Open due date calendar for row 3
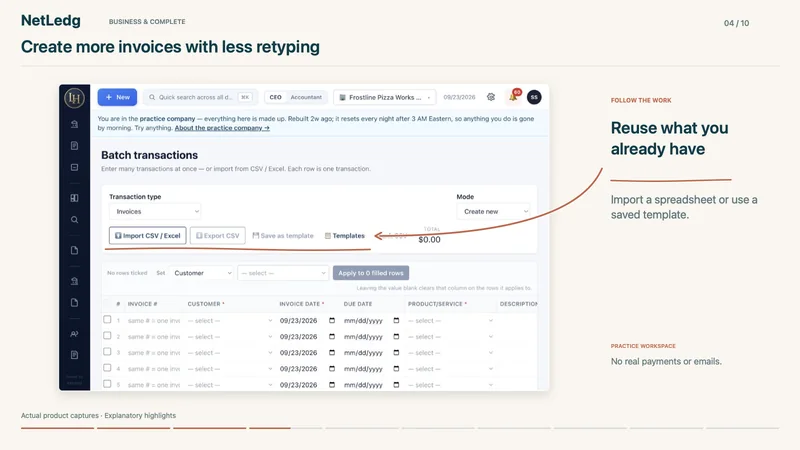 pyautogui.click(x=396, y=353)
